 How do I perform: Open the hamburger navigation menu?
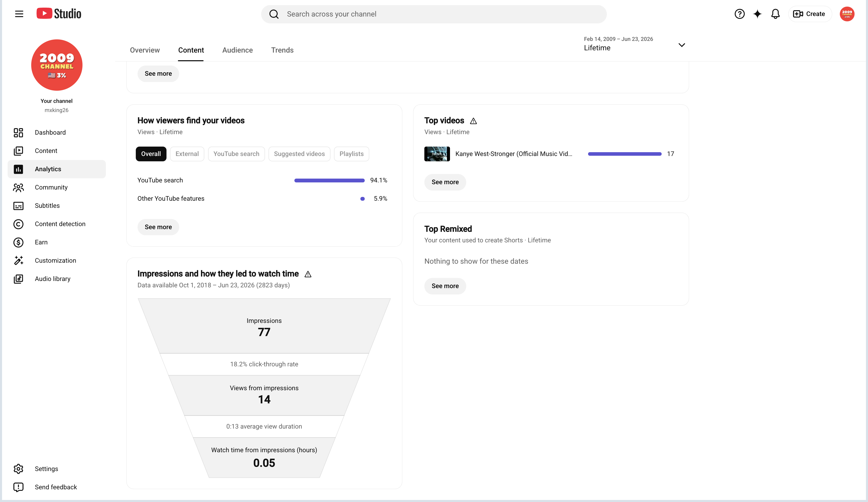(x=19, y=14)
